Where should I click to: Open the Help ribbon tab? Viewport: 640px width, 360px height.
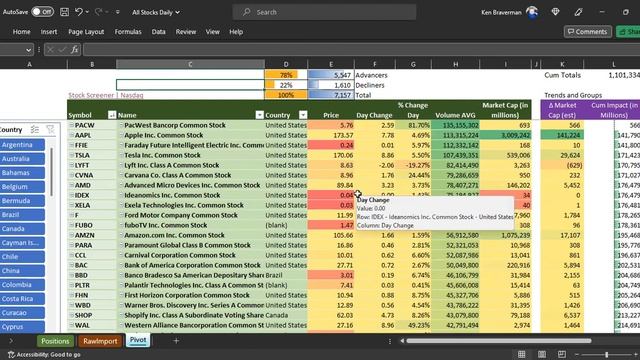coord(236,31)
